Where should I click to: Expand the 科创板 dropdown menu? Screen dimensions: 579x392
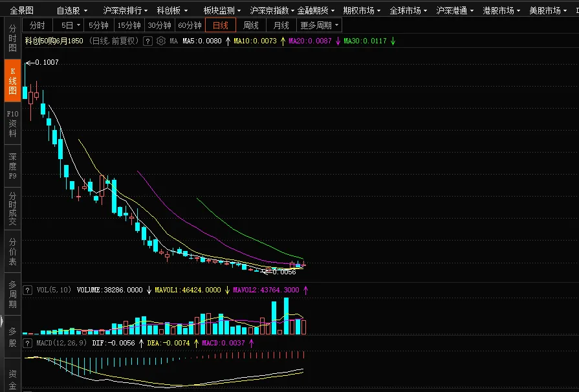(x=172, y=10)
